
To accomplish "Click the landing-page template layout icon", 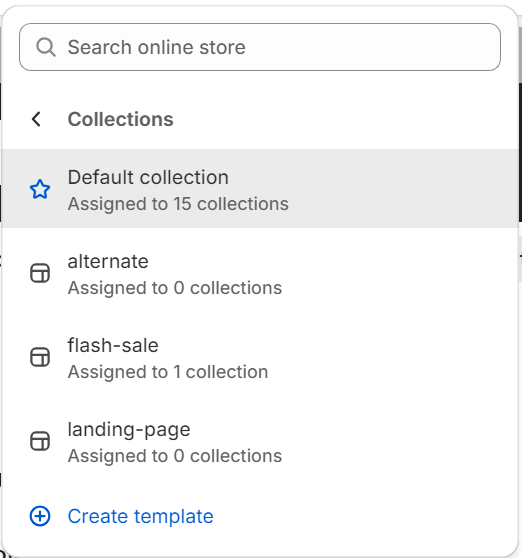I will tap(40, 441).
